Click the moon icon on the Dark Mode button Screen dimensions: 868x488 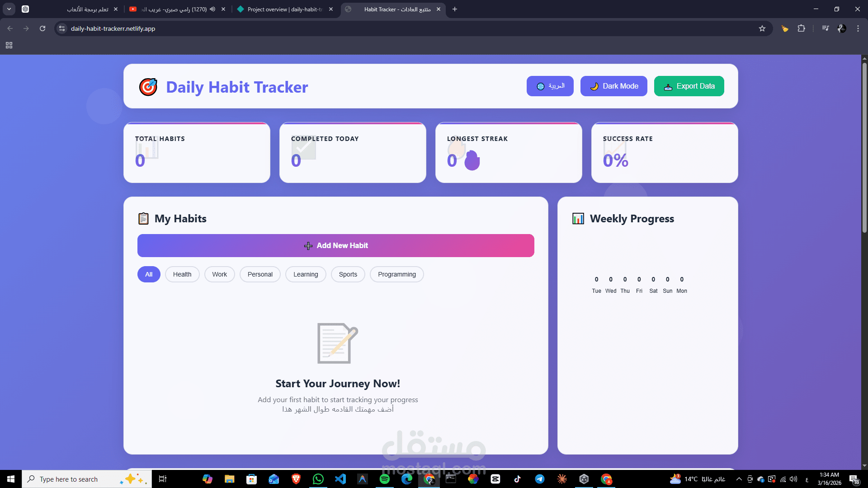594,86
